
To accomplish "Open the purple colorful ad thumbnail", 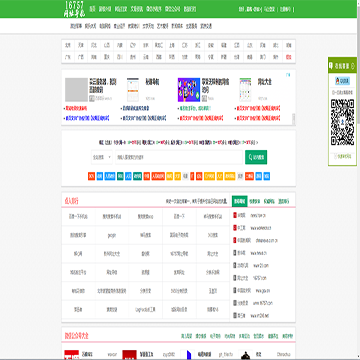I will 189,90.
